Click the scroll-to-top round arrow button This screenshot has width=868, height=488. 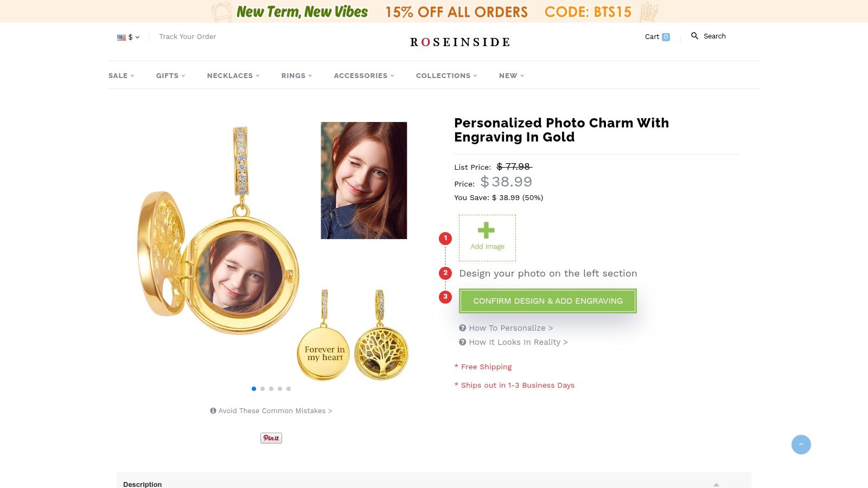click(801, 445)
